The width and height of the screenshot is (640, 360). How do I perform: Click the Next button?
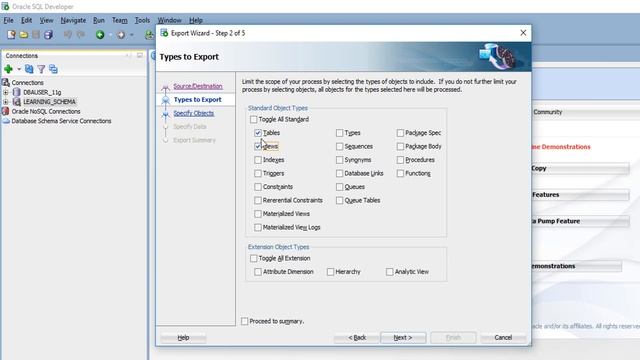click(403, 338)
